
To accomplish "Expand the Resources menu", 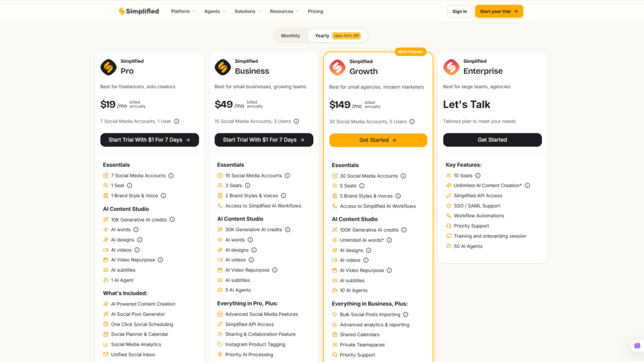I will [x=284, y=11].
